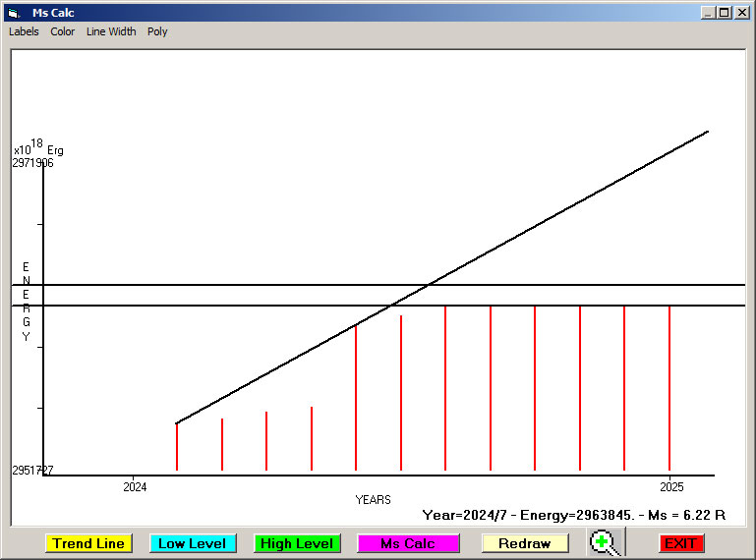Open the Color menu
Viewport: 756px width, 560px height.
(x=63, y=31)
